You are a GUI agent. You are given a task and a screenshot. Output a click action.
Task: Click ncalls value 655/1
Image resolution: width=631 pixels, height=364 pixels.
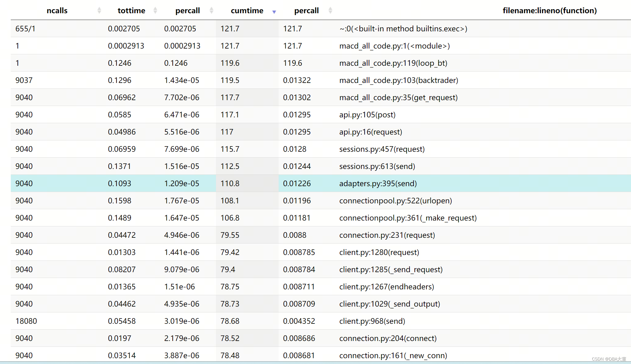coord(25,29)
